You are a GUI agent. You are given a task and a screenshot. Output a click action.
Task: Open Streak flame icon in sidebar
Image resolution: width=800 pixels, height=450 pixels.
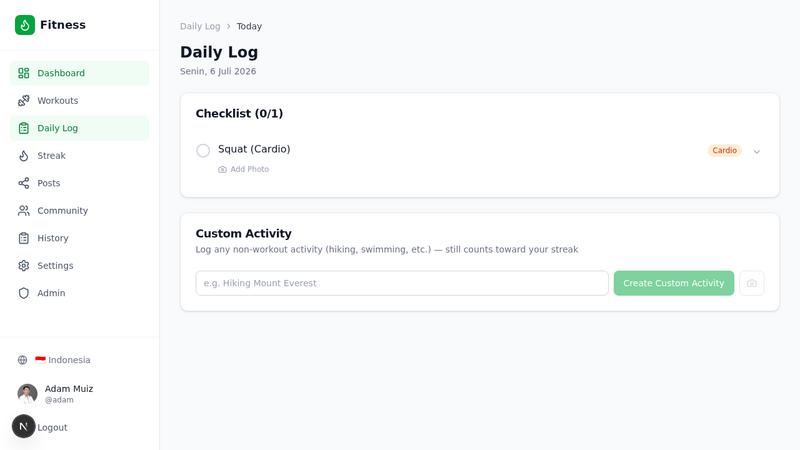pyautogui.click(x=23, y=156)
